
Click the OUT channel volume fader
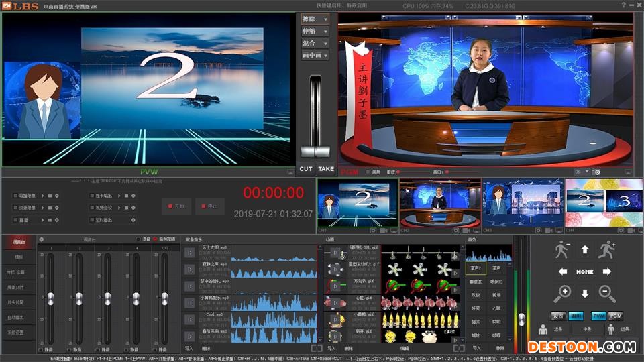[165, 297]
